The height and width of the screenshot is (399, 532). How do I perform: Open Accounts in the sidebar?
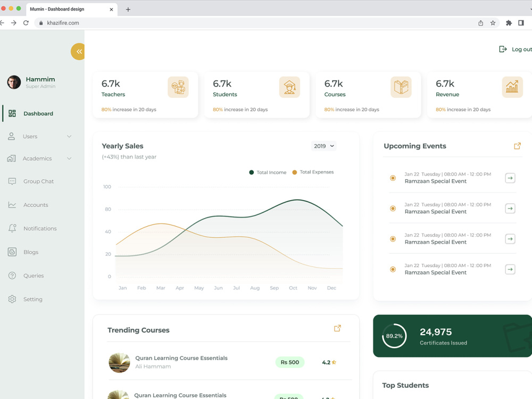coord(36,205)
